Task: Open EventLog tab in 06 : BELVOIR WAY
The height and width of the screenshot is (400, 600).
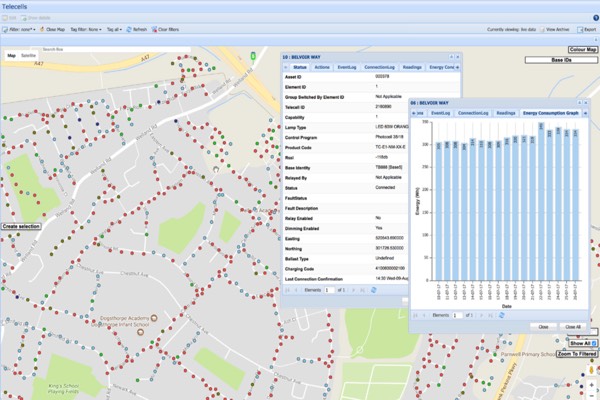Action: [x=440, y=113]
